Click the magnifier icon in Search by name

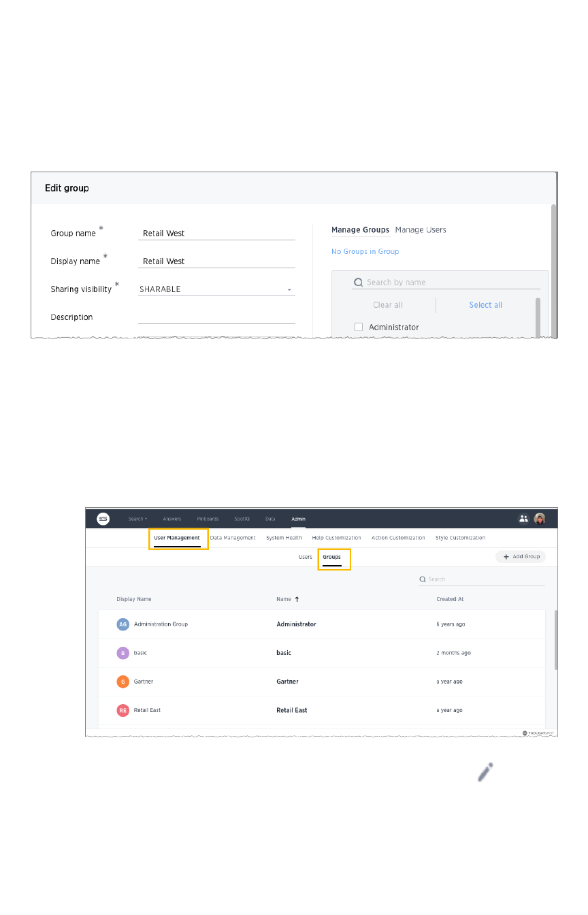[x=359, y=283]
